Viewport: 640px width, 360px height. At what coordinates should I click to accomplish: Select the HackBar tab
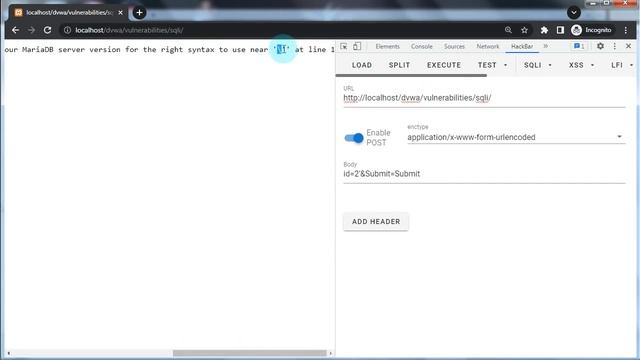[522, 47]
